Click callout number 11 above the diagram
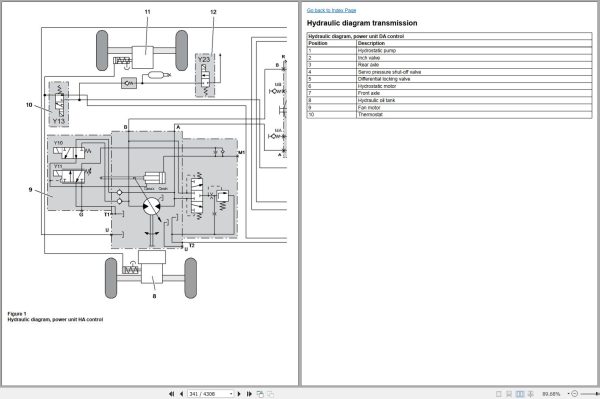The width and height of the screenshot is (600, 399). click(147, 12)
